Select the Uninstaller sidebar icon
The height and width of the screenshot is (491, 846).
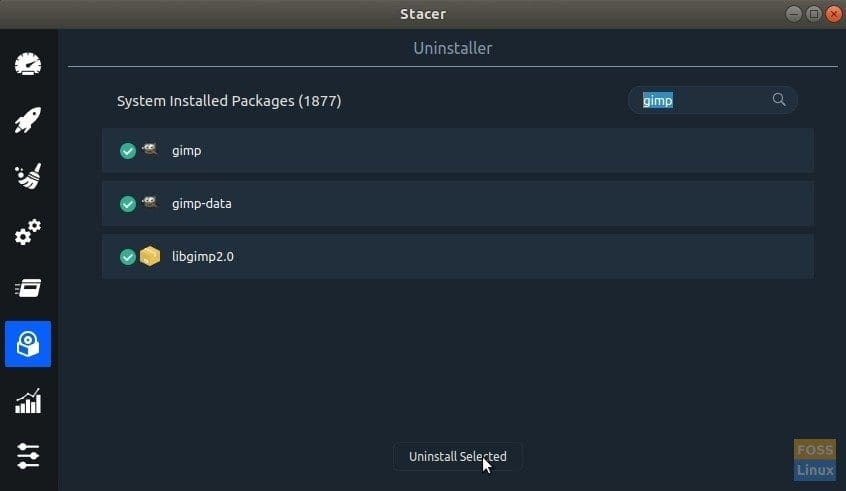[x=28, y=344]
